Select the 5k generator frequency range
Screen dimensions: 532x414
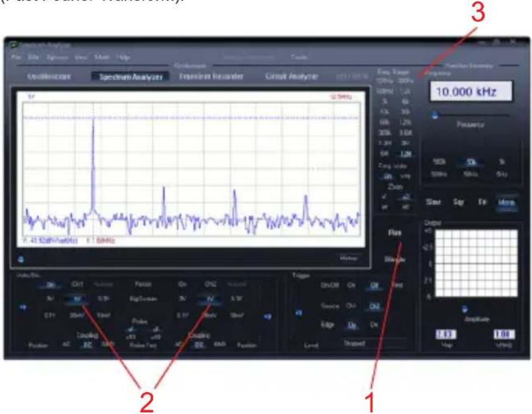click(x=502, y=162)
